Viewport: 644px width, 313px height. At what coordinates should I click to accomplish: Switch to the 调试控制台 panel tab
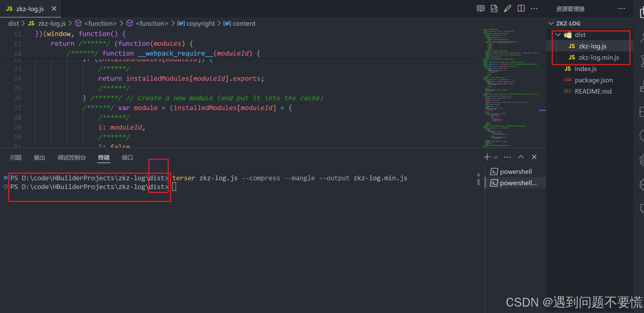click(71, 157)
